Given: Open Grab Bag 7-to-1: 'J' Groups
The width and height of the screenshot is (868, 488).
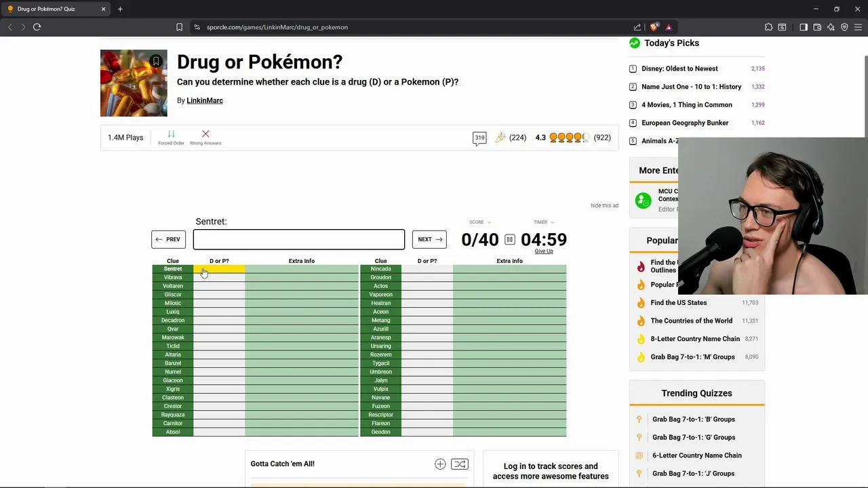Looking at the screenshot, I should point(693,474).
